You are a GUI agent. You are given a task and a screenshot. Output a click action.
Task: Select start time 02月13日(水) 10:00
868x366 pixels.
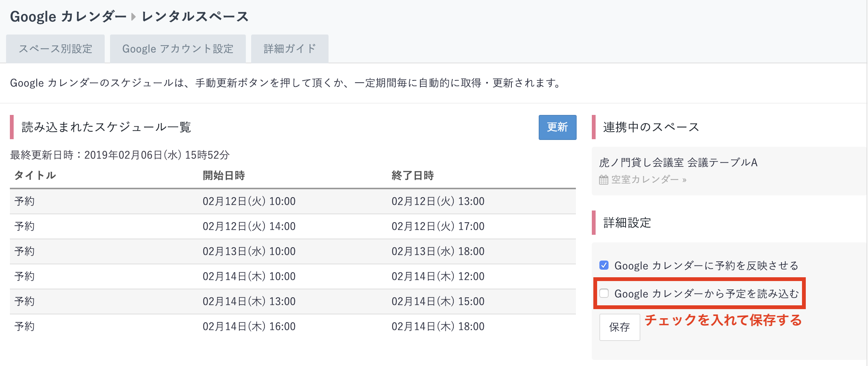[249, 251]
